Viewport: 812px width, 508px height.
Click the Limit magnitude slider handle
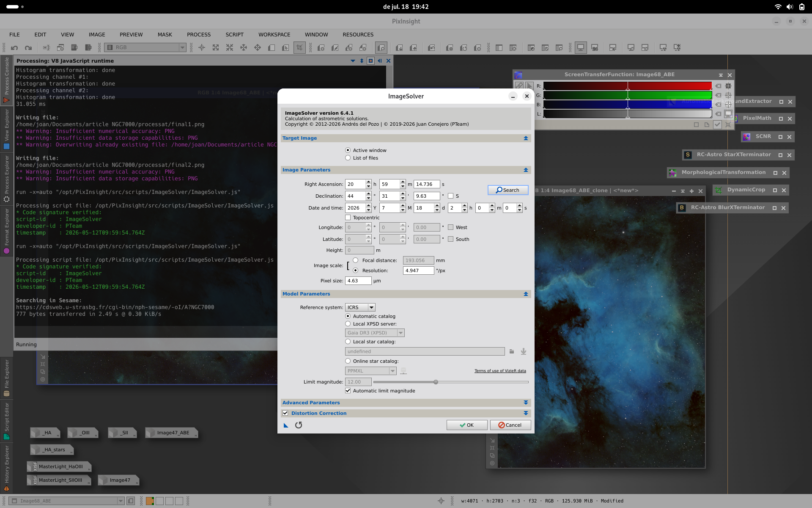(436, 382)
